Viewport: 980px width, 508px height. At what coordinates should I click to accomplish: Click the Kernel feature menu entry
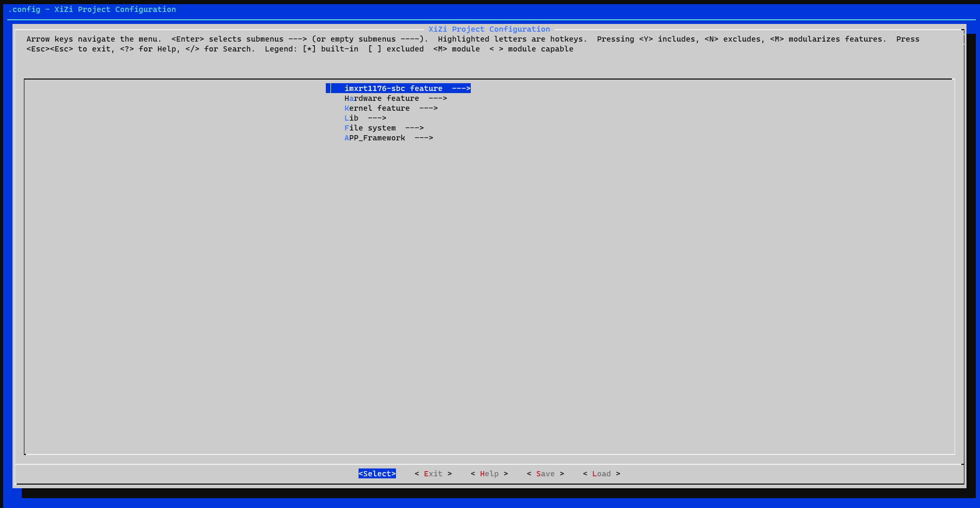coord(377,108)
